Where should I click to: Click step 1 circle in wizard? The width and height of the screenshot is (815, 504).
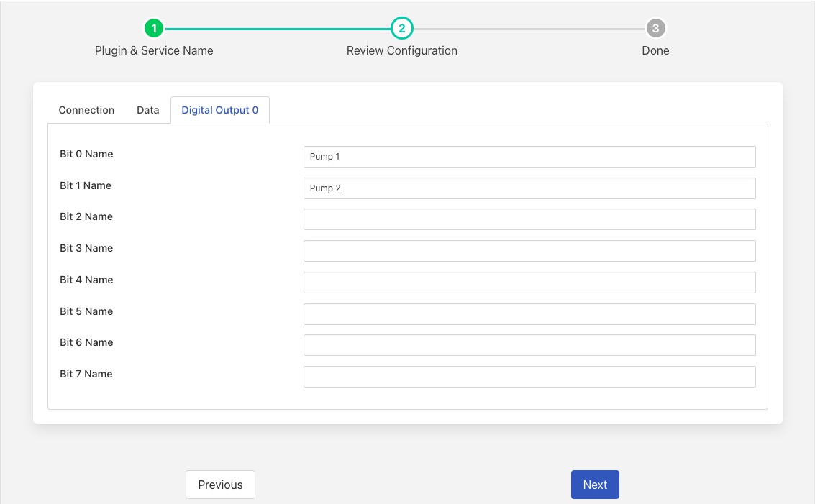click(x=154, y=29)
